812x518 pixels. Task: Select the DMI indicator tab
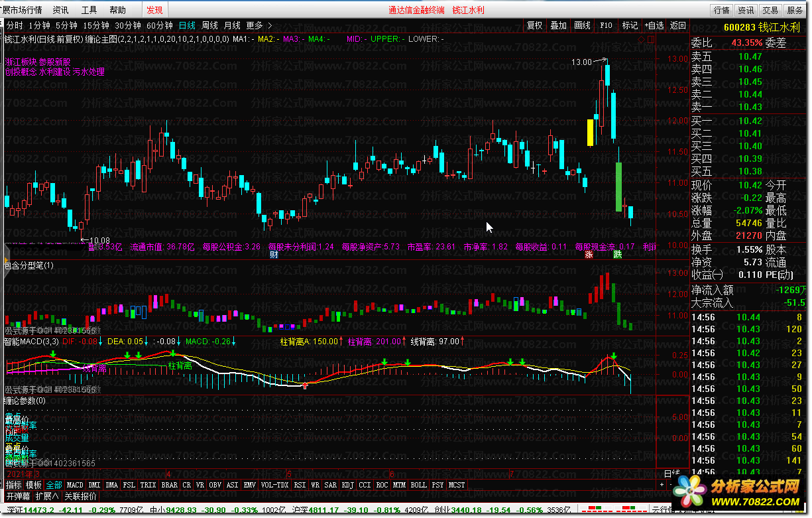coord(95,485)
